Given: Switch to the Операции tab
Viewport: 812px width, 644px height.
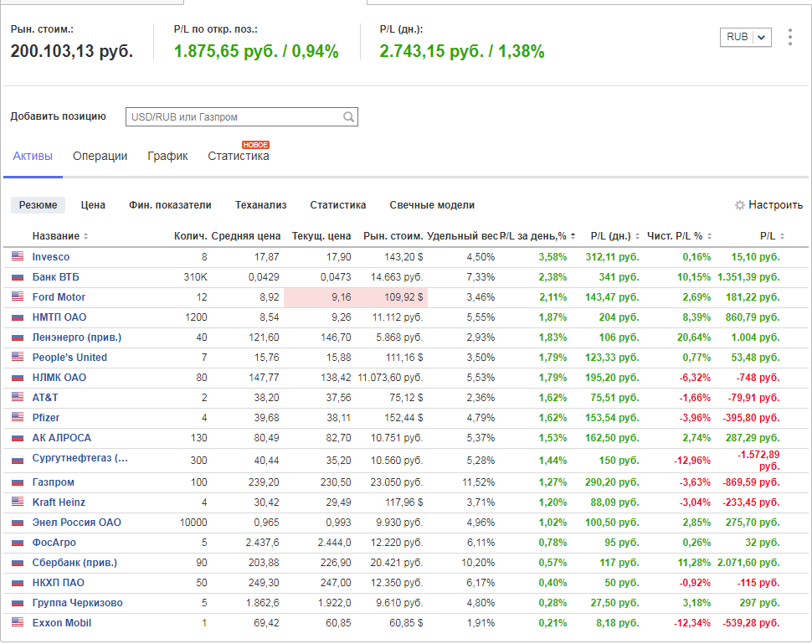Looking at the screenshot, I should click(x=100, y=156).
